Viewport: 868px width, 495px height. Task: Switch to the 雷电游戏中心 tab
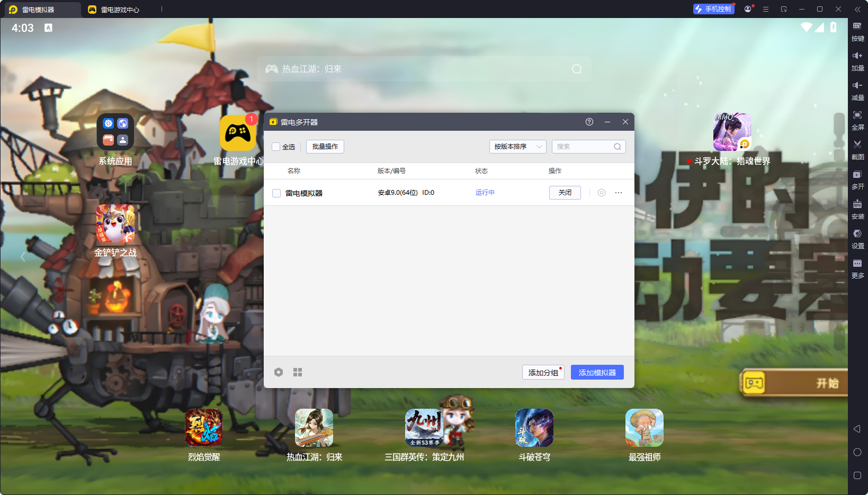[x=120, y=10]
